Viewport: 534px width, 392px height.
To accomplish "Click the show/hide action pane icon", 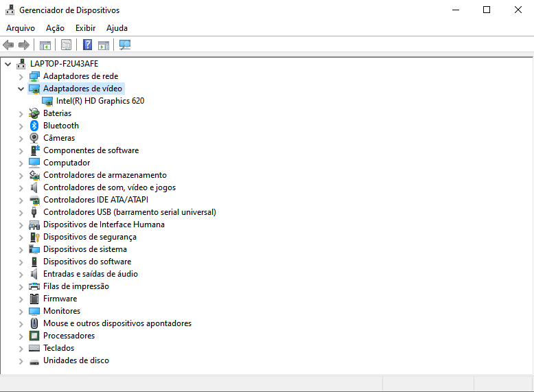I will point(104,45).
